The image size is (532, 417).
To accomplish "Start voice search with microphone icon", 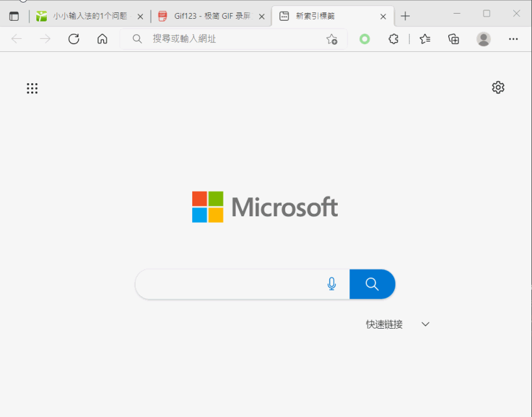I will [331, 284].
